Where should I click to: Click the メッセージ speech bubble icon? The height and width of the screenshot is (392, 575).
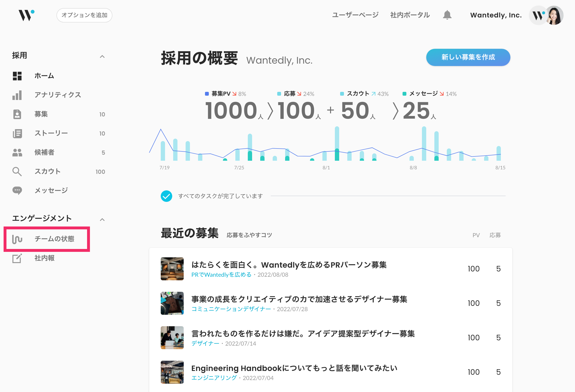click(17, 191)
